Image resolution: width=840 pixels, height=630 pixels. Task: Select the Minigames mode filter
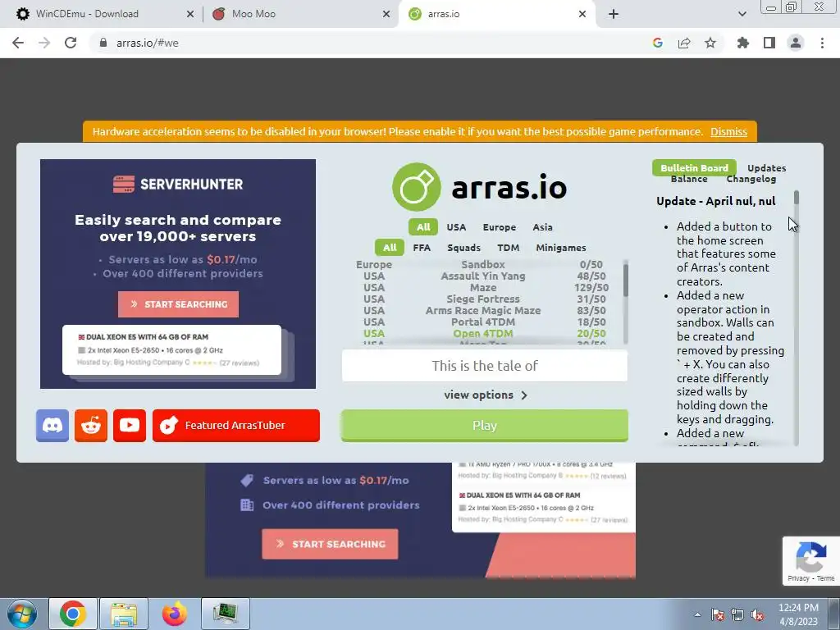(x=561, y=248)
